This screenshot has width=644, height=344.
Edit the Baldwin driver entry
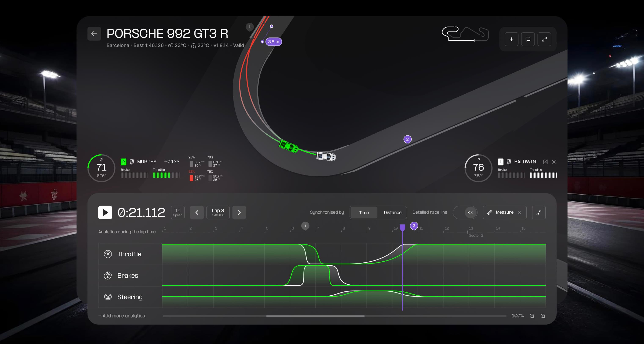[546, 162]
